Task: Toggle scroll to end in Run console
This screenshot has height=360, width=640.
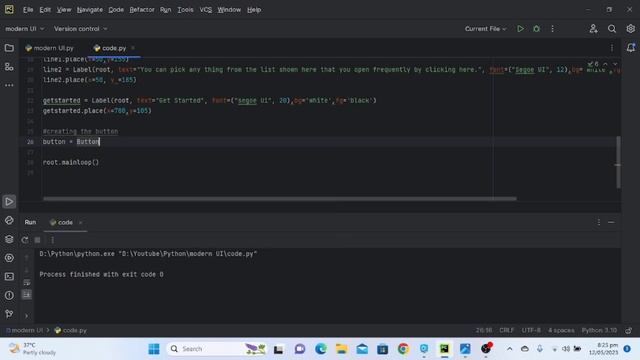Action: coord(27,294)
